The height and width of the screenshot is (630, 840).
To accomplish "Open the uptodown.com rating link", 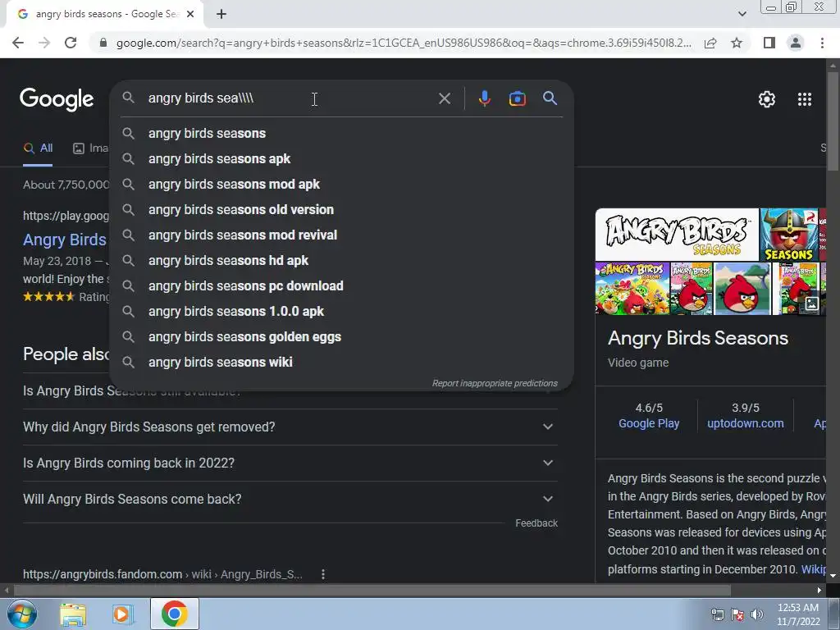I will coord(745,423).
